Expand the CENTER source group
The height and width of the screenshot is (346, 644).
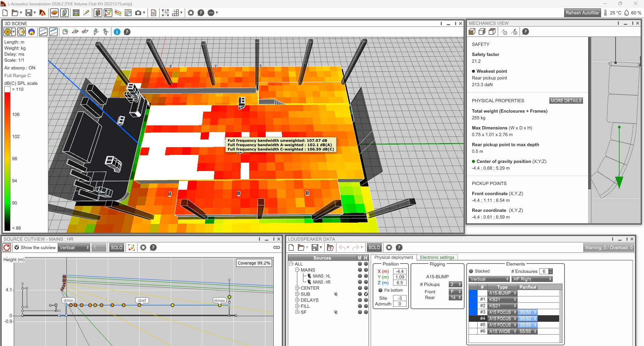pos(297,288)
